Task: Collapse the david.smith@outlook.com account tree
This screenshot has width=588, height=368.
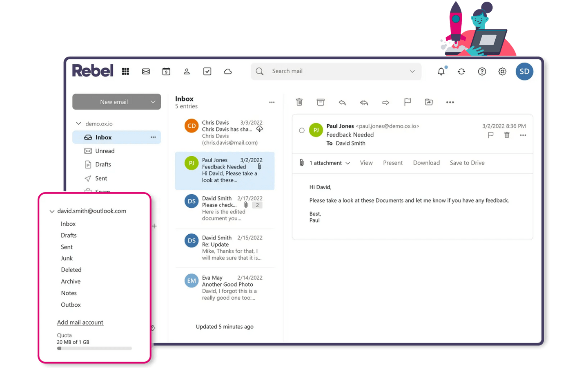Action: point(52,211)
